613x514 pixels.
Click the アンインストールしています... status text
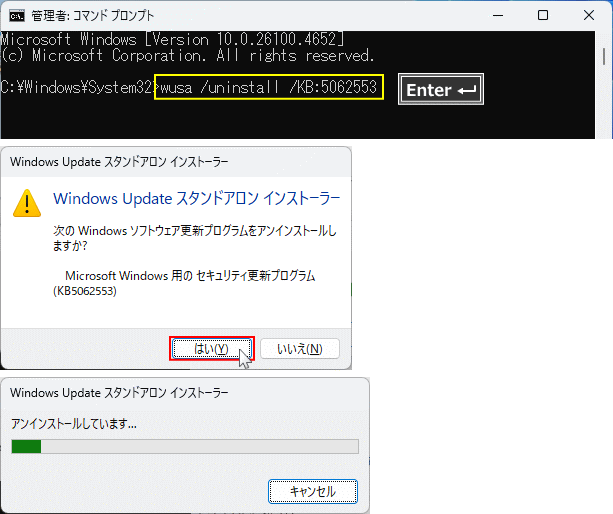74,423
